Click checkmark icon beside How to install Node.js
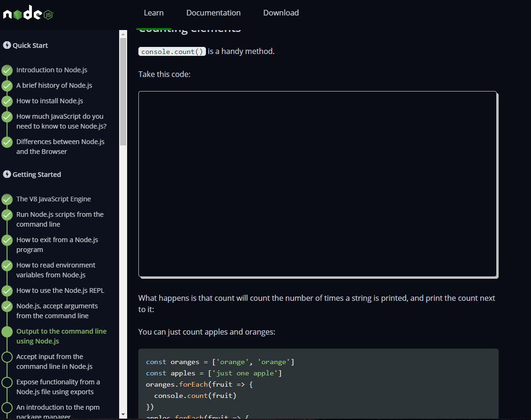Viewport: 531px width, 420px height. pos(7,101)
